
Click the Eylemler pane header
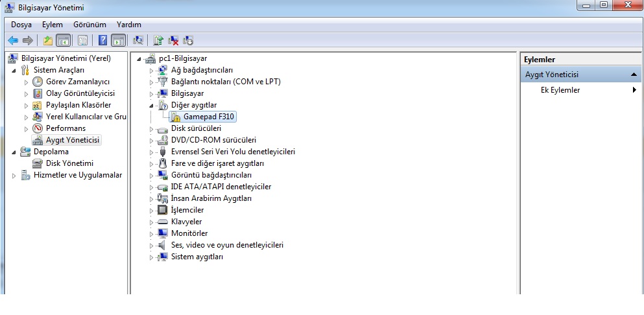[580, 60]
